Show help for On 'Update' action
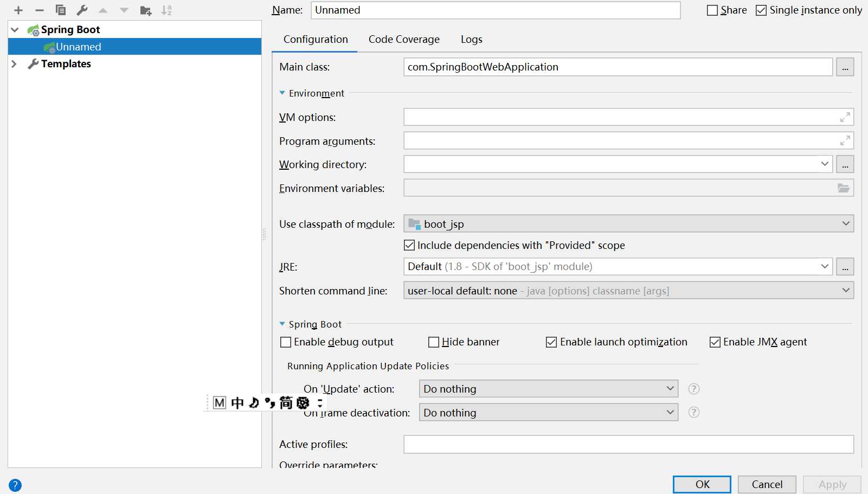The image size is (868, 494). point(694,389)
